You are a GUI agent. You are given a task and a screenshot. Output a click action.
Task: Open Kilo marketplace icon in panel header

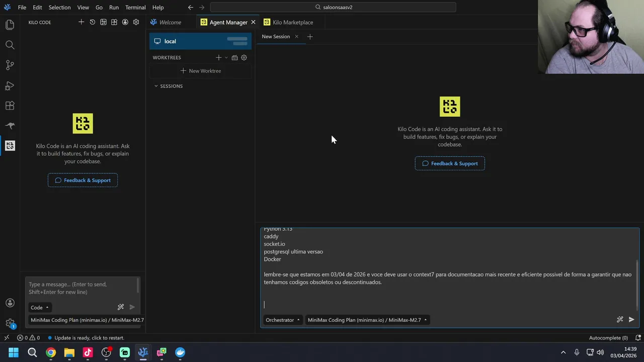(114, 22)
